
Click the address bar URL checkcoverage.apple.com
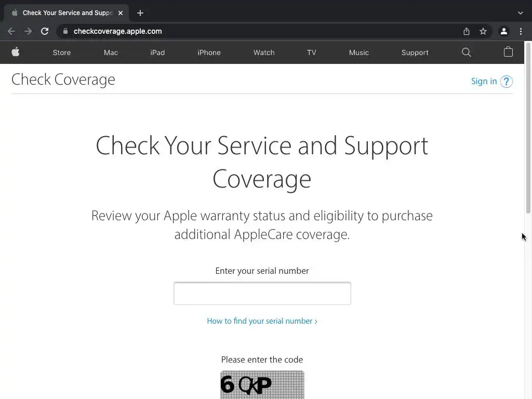(x=118, y=31)
